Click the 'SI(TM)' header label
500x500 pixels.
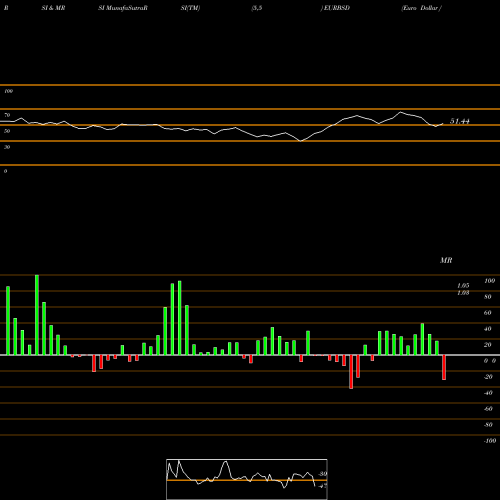[x=190, y=8]
